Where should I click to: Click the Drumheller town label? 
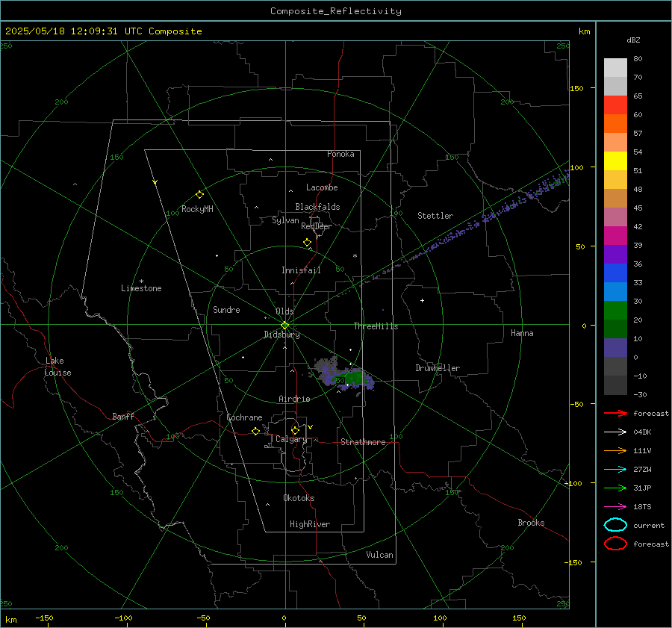pyautogui.click(x=438, y=368)
